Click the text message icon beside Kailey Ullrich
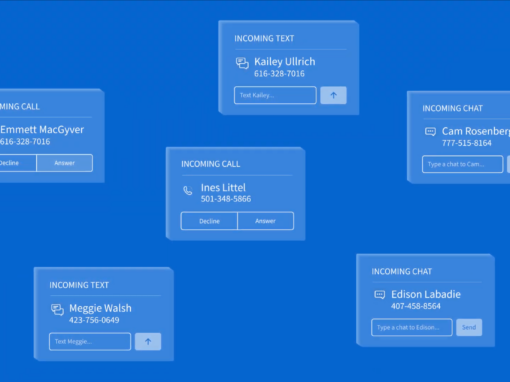Viewport: 510px width, 382px height. [x=242, y=63]
